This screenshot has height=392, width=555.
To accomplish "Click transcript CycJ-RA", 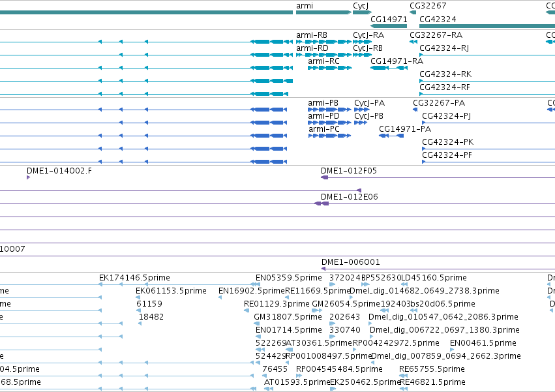I will coord(368,35).
